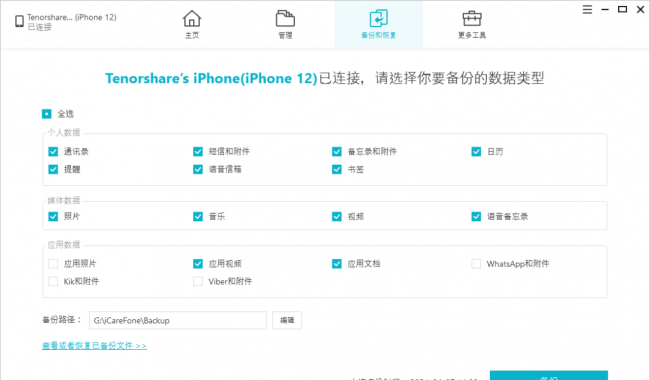The height and width of the screenshot is (380, 650).
Task: Toggle the 全选 select-all checkbox
Action: (x=46, y=114)
